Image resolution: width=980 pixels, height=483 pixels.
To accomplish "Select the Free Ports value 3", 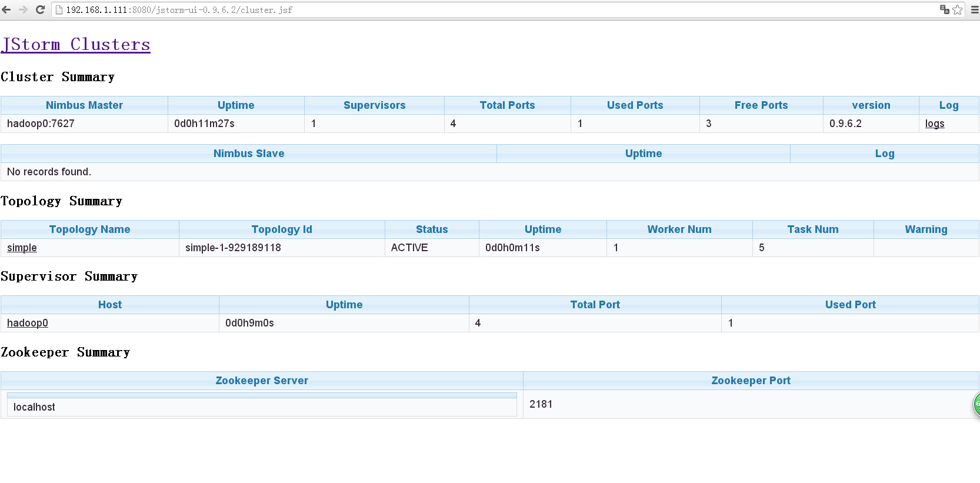I will [x=709, y=124].
